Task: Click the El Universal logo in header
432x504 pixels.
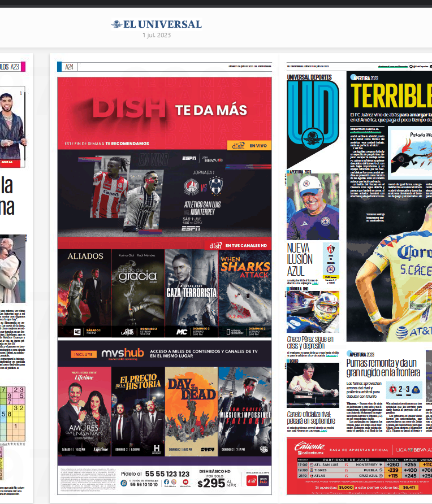Action: click(157, 24)
